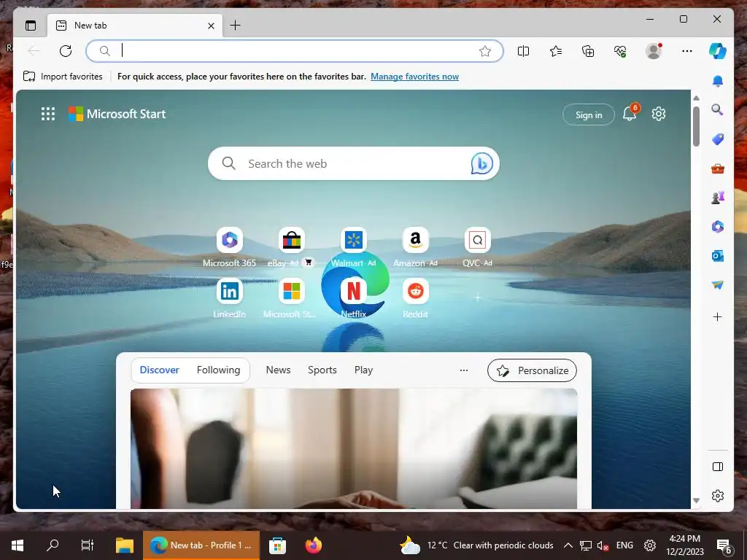
Task: Click the page scroll up arrow
Action: 696,98
